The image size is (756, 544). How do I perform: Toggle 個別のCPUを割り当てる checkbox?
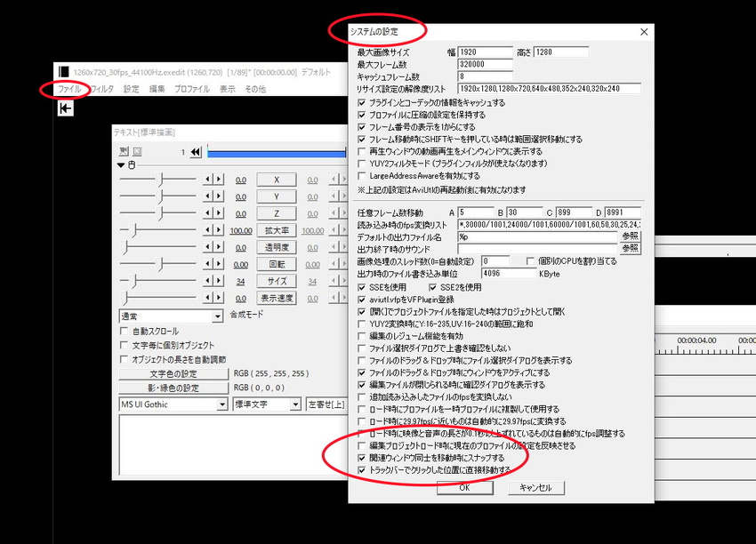click(530, 261)
